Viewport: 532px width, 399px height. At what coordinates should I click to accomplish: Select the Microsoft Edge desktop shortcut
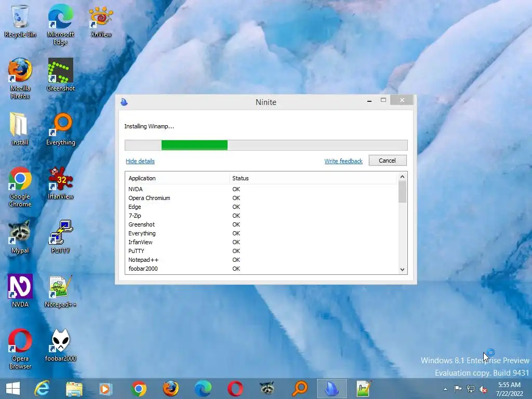[60, 24]
